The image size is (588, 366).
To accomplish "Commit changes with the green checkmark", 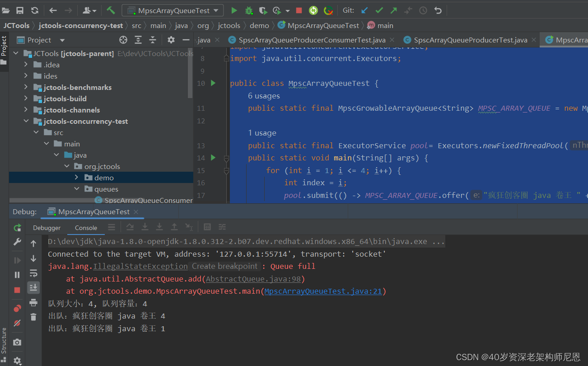I will tap(379, 10).
